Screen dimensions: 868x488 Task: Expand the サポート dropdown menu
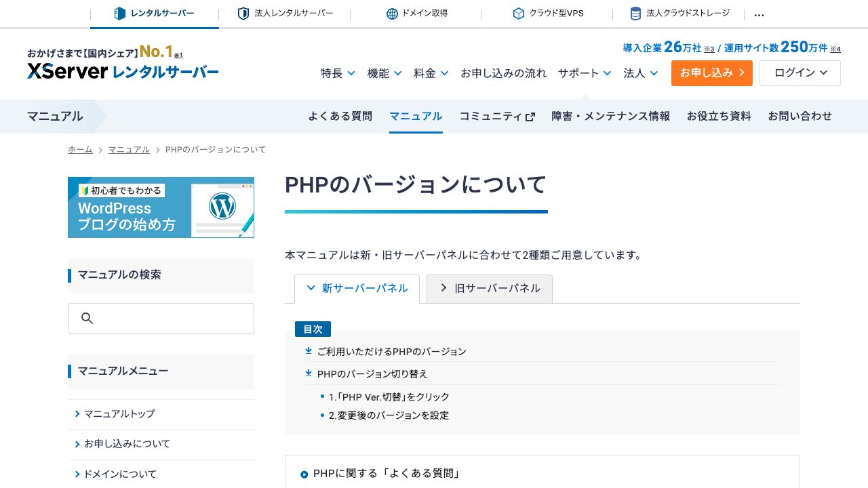click(x=585, y=73)
